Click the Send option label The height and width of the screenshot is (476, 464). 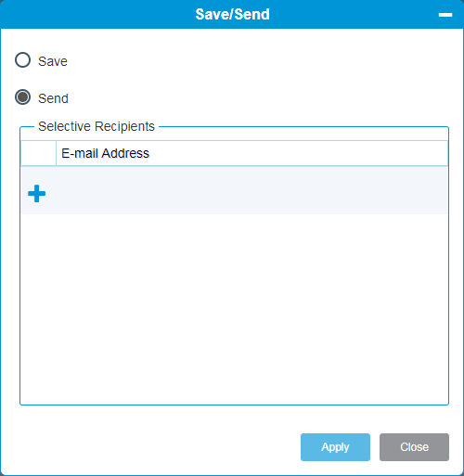coord(53,98)
